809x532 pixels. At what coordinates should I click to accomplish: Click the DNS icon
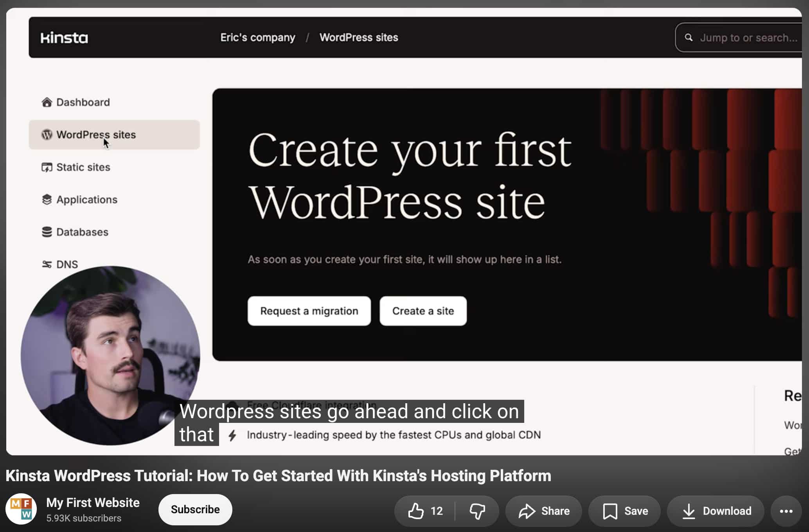[x=47, y=264]
